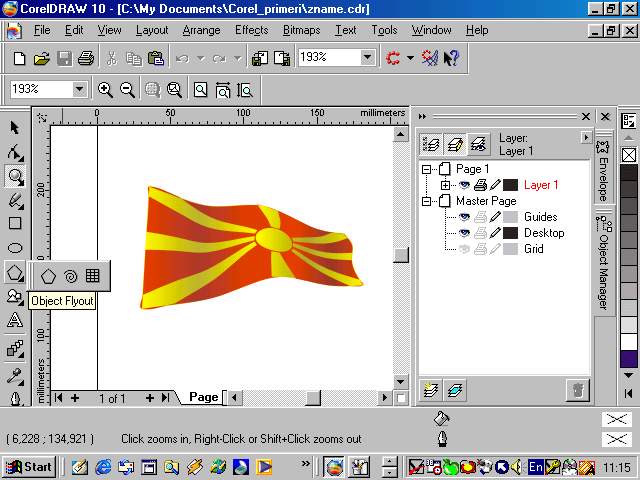640x480 pixels.
Task: Click the Export icon
Action: click(282, 58)
